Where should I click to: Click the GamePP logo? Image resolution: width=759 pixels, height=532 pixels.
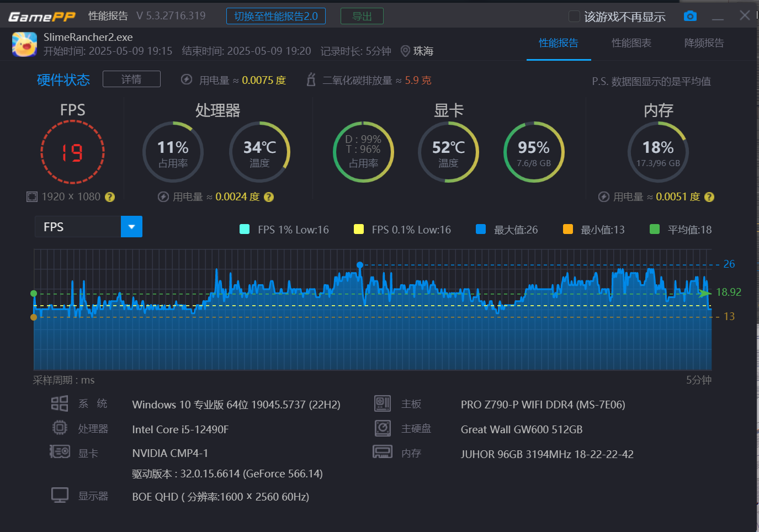pos(42,17)
